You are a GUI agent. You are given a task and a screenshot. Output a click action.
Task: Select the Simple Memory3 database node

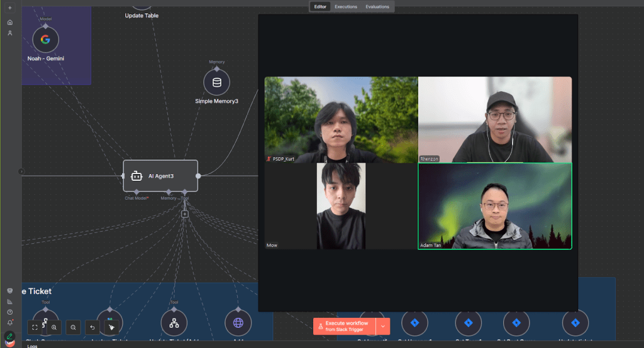pyautogui.click(x=216, y=82)
